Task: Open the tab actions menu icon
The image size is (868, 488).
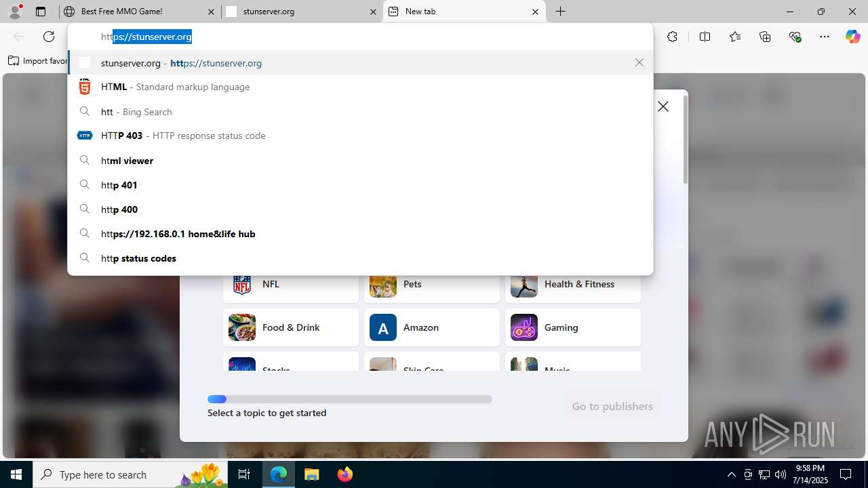Action: [41, 12]
